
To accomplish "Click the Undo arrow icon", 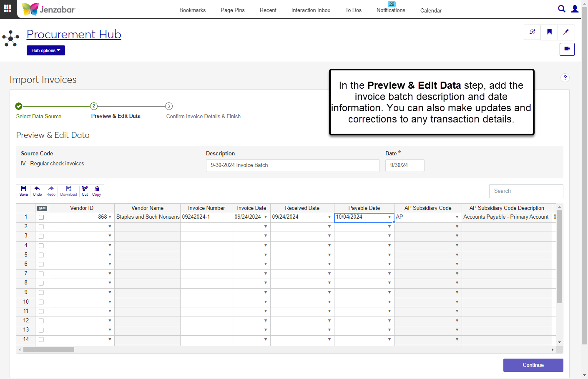I will pyautogui.click(x=37, y=191).
